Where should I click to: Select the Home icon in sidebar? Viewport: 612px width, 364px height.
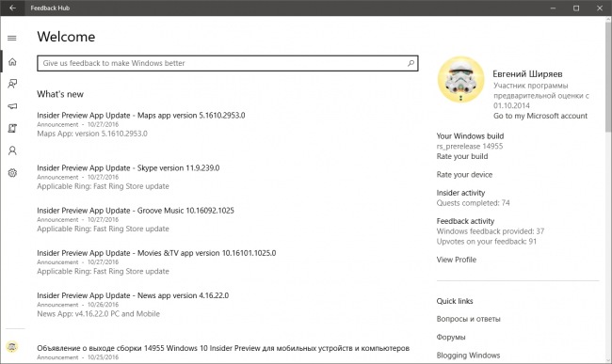(12, 61)
